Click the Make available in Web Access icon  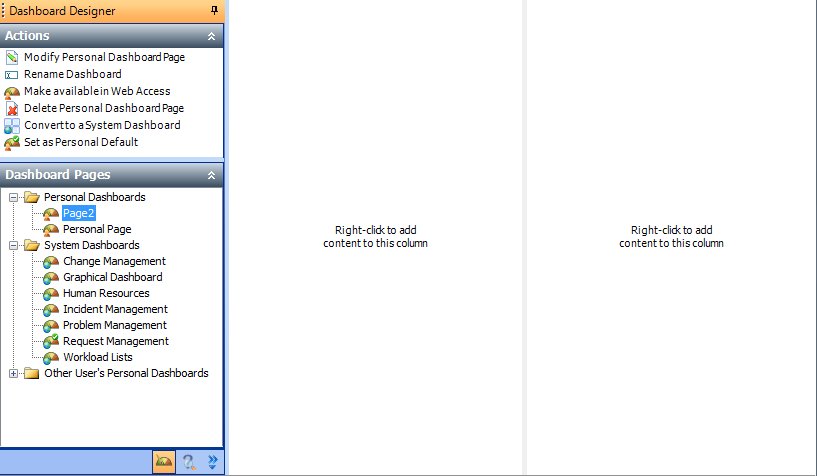pyautogui.click(x=11, y=92)
